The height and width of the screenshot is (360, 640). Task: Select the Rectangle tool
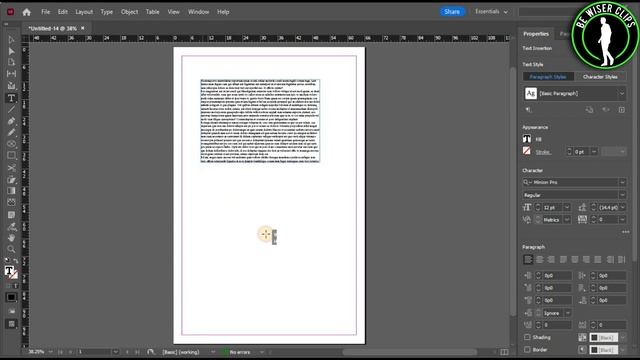[x=11, y=156]
